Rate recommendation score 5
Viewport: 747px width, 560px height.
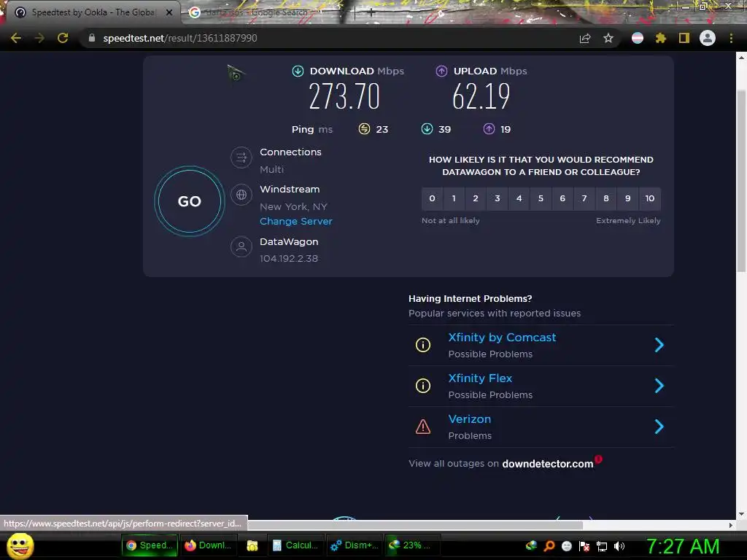click(541, 198)
